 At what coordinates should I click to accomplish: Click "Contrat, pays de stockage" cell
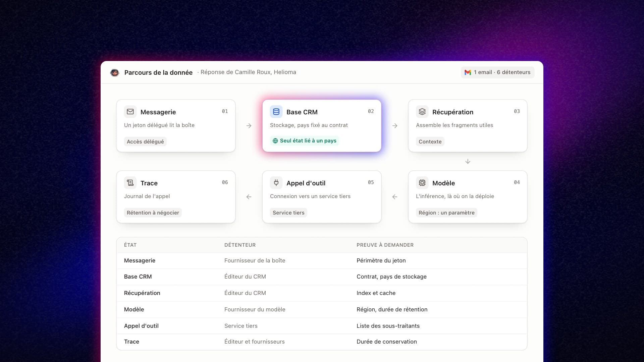click(x=391, y=277)
